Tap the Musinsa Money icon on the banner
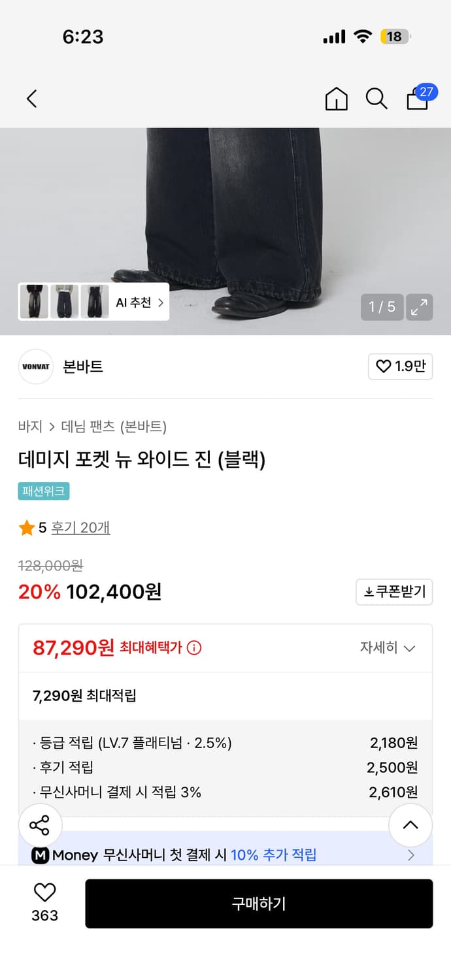The height and width of the screenshot is (980, 451). point(40,855)
